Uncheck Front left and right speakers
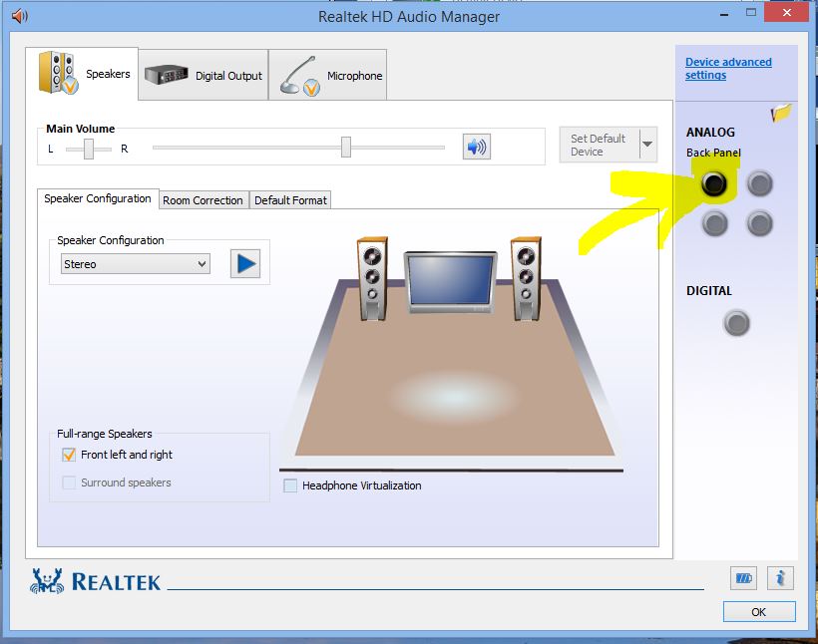This screenshot has height=644, width=818. click(x=69, y=455)
